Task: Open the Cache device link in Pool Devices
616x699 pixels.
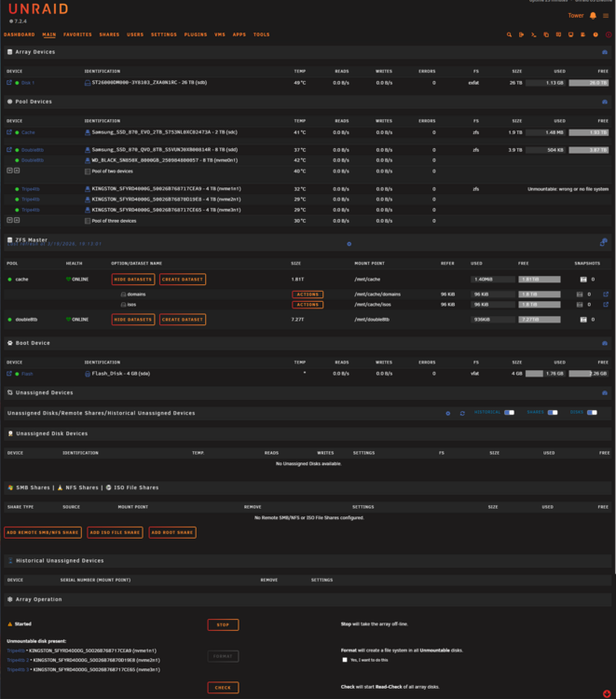Action: (28, 132)
